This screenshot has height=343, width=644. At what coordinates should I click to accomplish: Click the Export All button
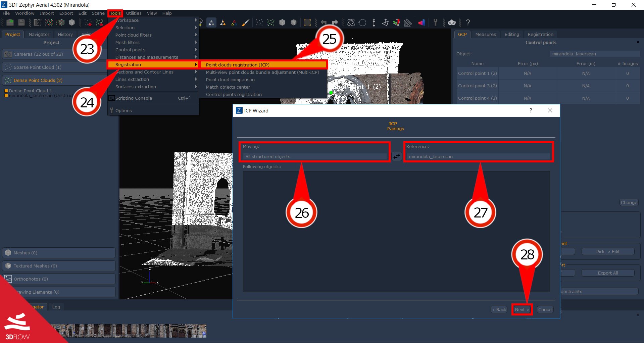click(608, 273)
